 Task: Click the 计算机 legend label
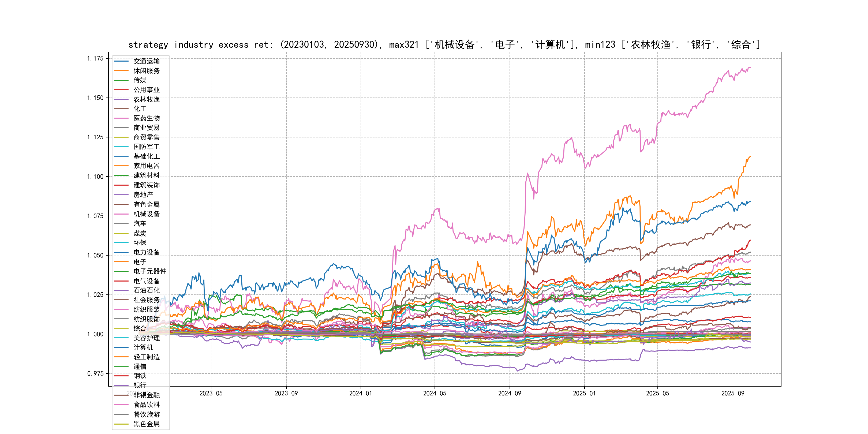[143, 347]
